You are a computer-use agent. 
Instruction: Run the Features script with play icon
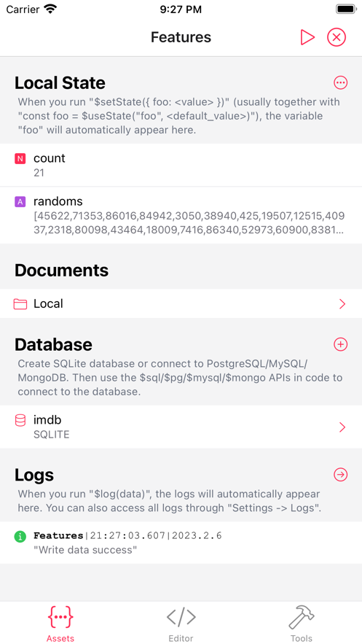click(x=307, y=37)
